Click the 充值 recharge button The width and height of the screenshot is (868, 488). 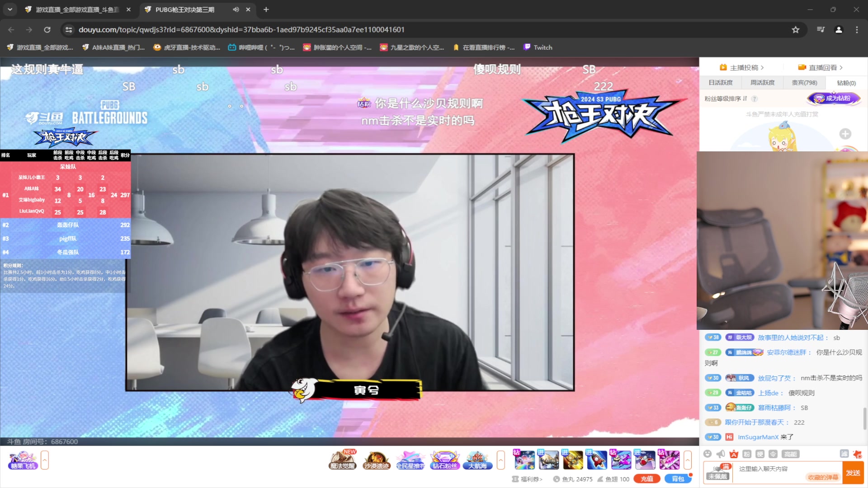coord(646,479)
